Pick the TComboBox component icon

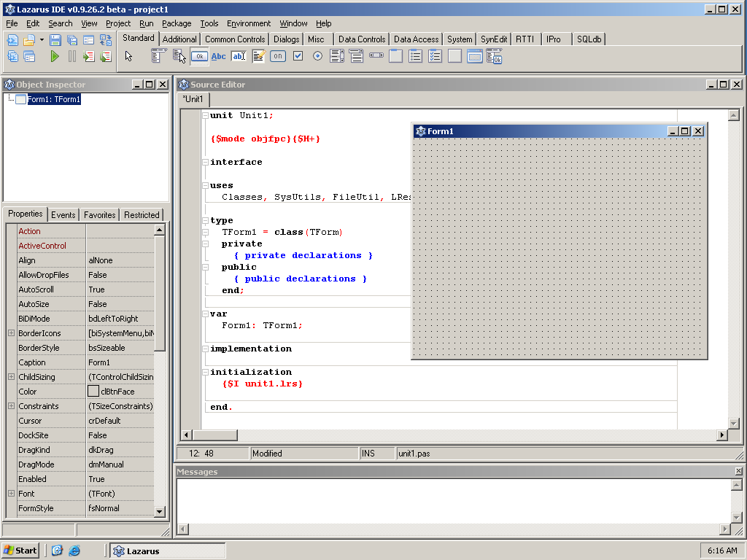pyautogui.click(x=356, y=56)
